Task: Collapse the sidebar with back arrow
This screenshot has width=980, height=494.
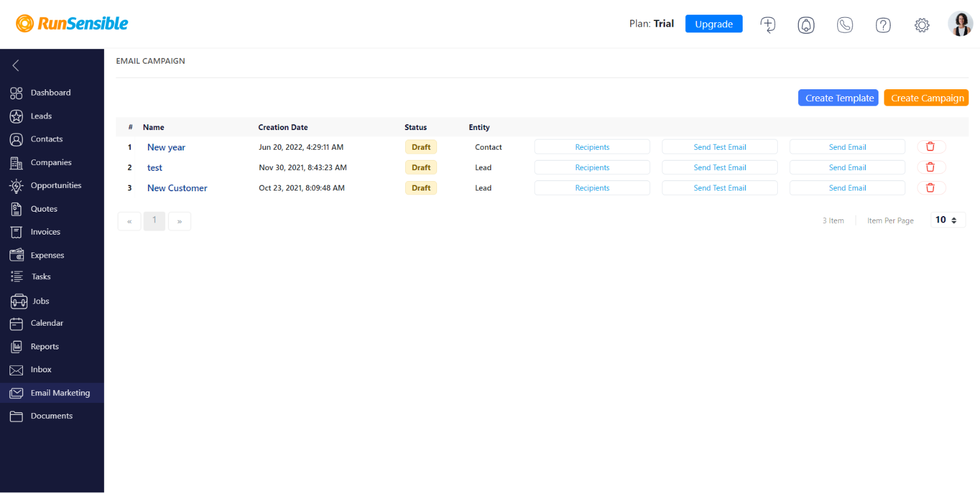Action: point(16,65)
